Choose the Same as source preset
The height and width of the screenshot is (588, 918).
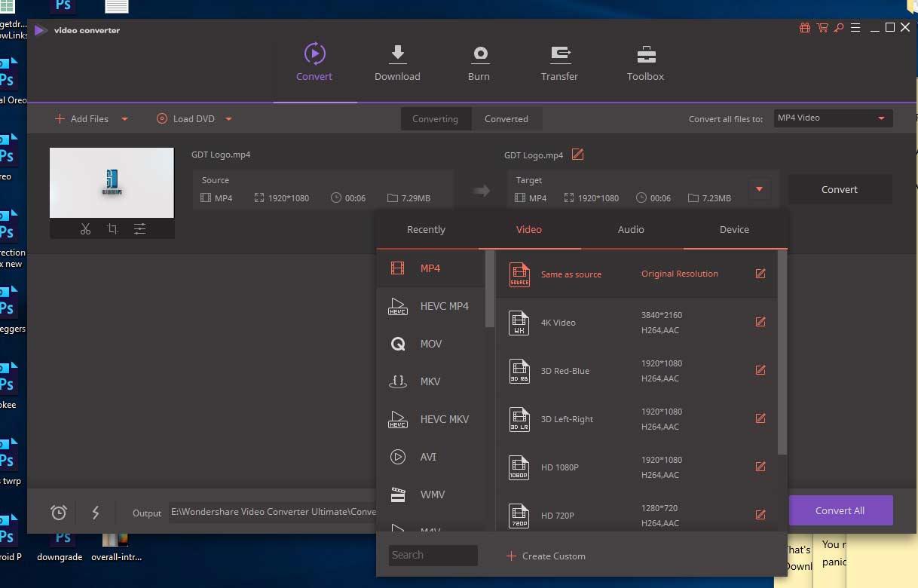tap(636, 274)
